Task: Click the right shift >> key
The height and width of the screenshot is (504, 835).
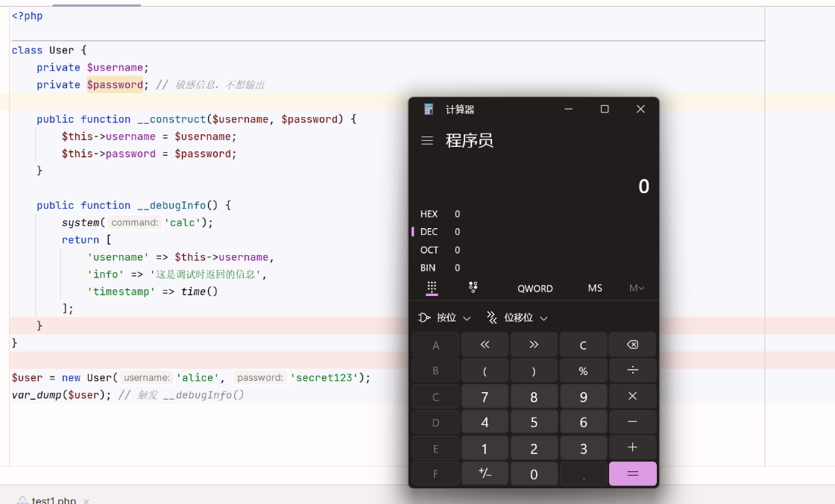Action: click(x=534, y=344)
